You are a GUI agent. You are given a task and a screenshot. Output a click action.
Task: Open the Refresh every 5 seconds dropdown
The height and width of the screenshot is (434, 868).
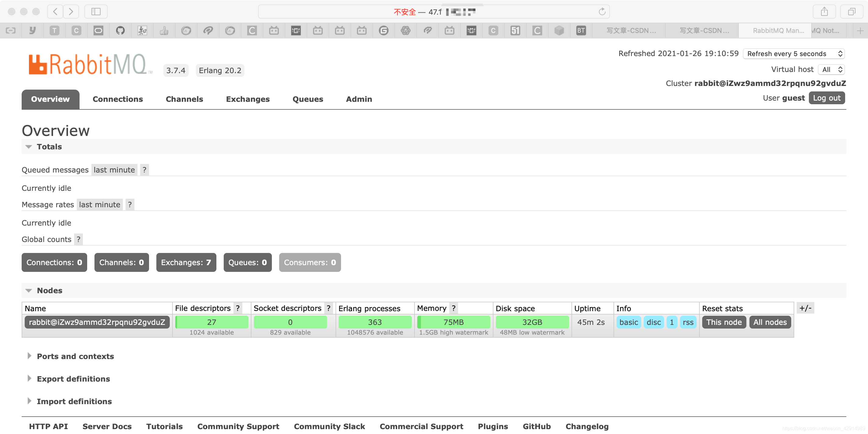[x=794, y=54]
